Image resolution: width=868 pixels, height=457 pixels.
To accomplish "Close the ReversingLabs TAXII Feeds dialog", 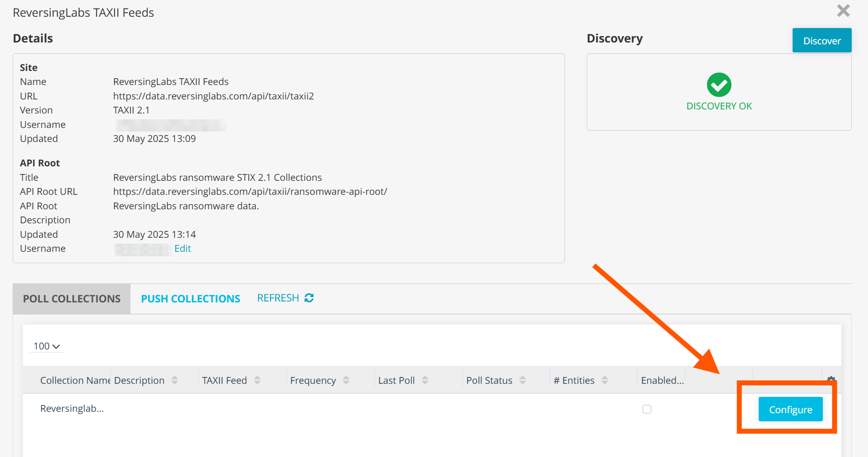I will [843, 11].
